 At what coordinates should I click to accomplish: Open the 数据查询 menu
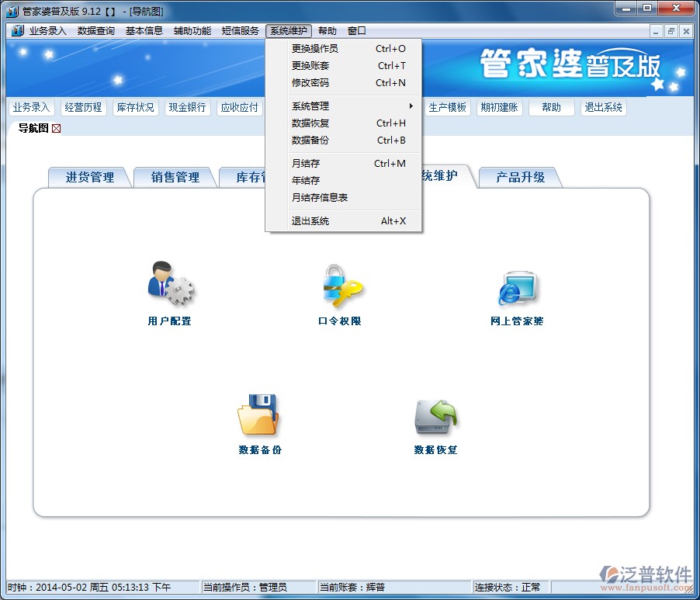96,31
